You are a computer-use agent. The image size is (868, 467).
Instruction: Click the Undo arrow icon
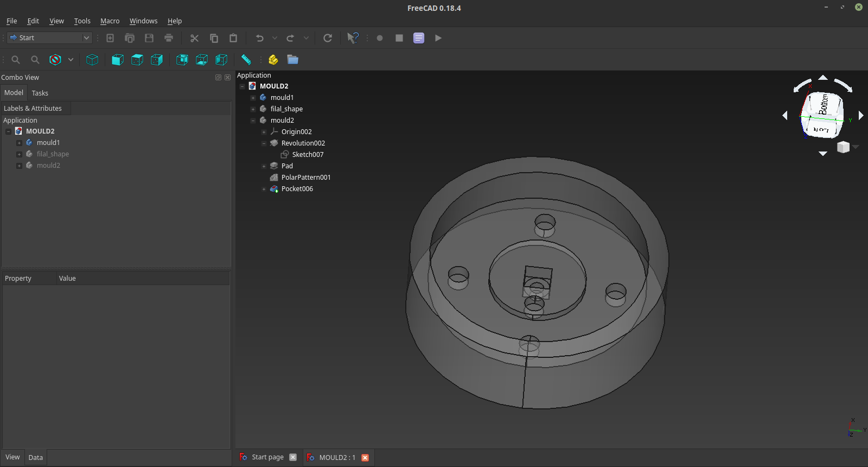(259, 38)
